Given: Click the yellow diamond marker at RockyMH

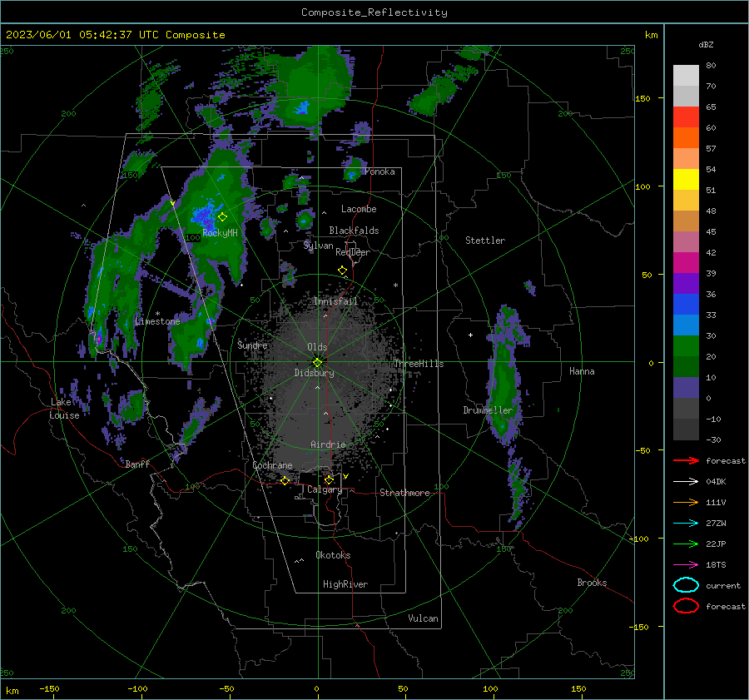Looking at the screenshot, I should [222, 217].
